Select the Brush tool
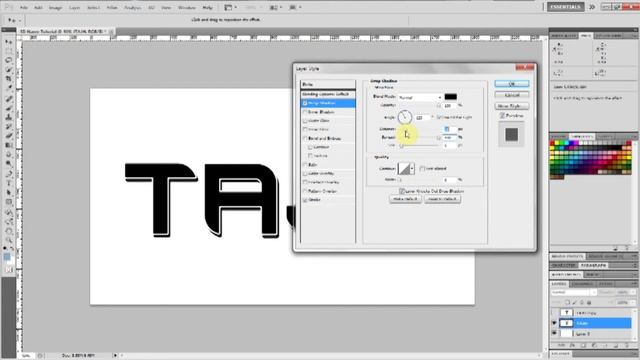Image resolution: width=640 pixels, height=360 pixels. coord(8,108)
